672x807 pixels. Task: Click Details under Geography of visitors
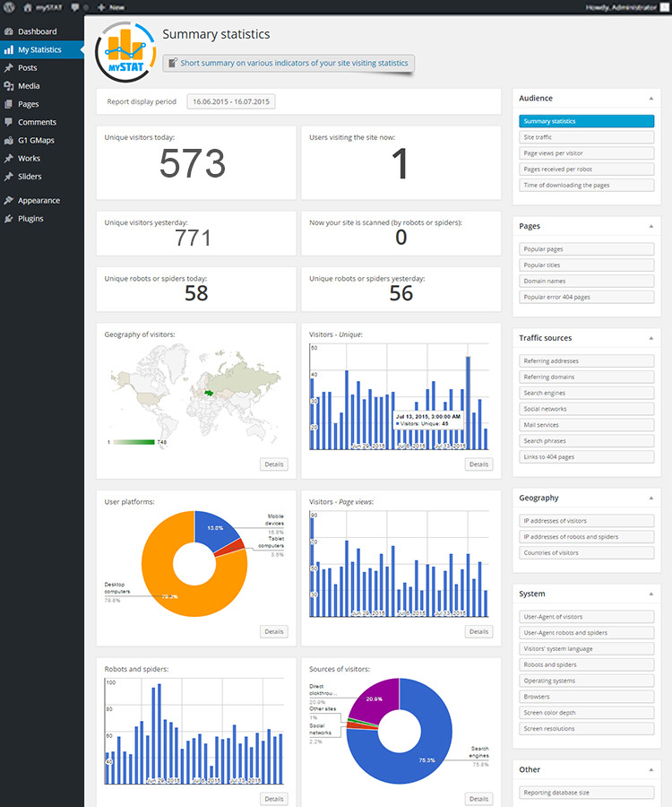[273, 464]
